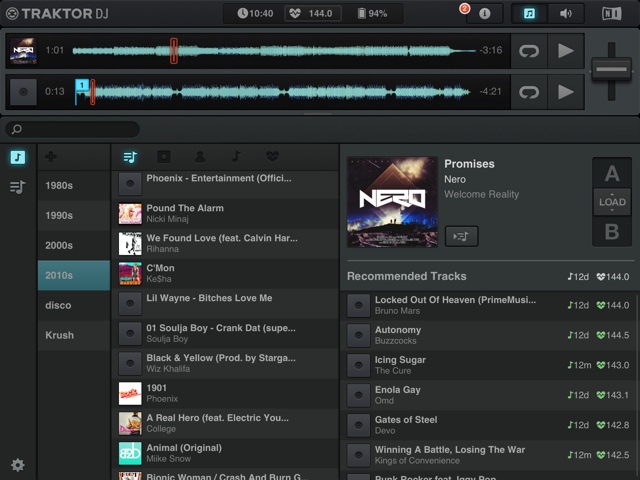Select Pound The Alarm by Nicki Minaj
The width and height of the screenshot is (640, 480).
coord(225,214)
